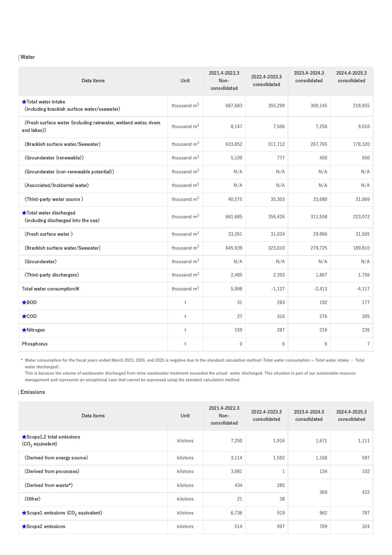
Task: Click the blue star beside Total water discharged
Action: pos(24,213)
